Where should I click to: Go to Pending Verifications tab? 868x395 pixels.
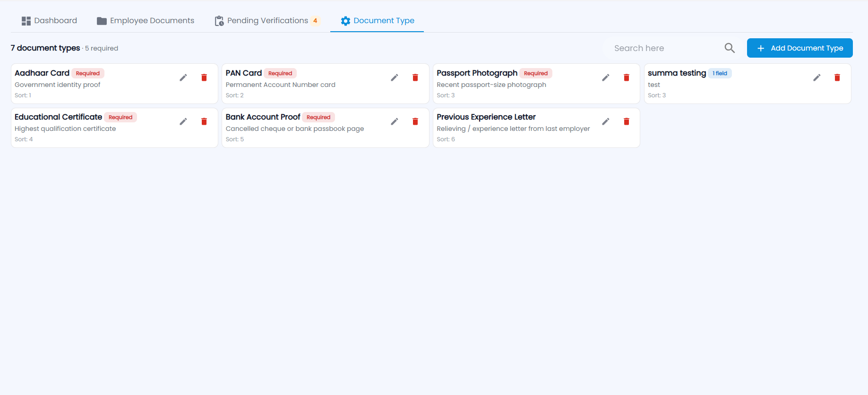(268, 21)
